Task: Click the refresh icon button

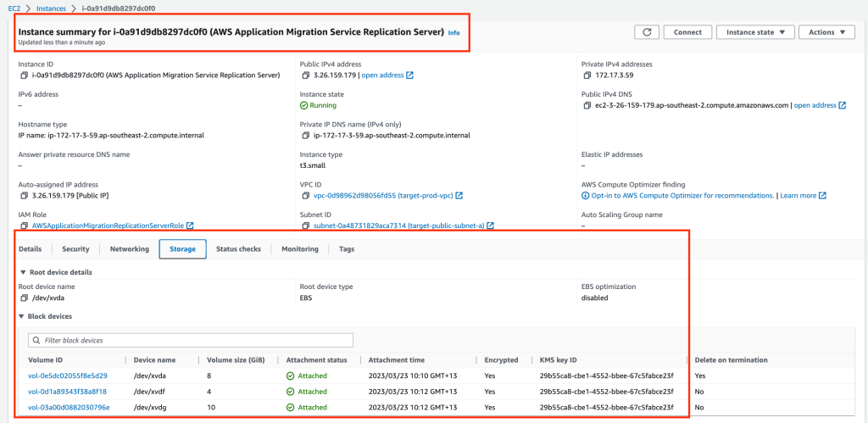Action: (x=646, y=32)
